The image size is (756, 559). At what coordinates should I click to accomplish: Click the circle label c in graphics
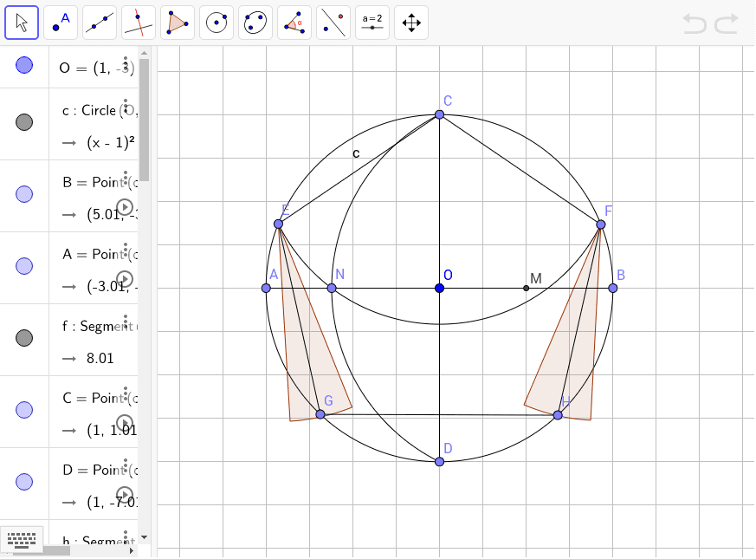356,153
